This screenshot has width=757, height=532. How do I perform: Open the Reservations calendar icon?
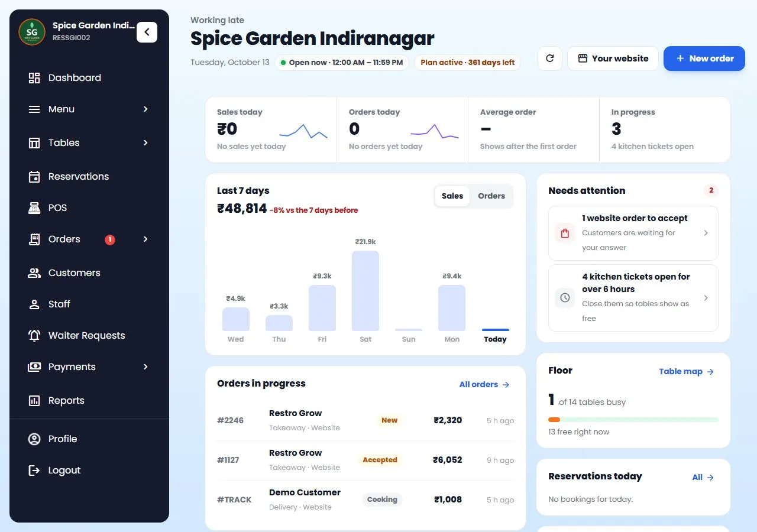(34, 176)
